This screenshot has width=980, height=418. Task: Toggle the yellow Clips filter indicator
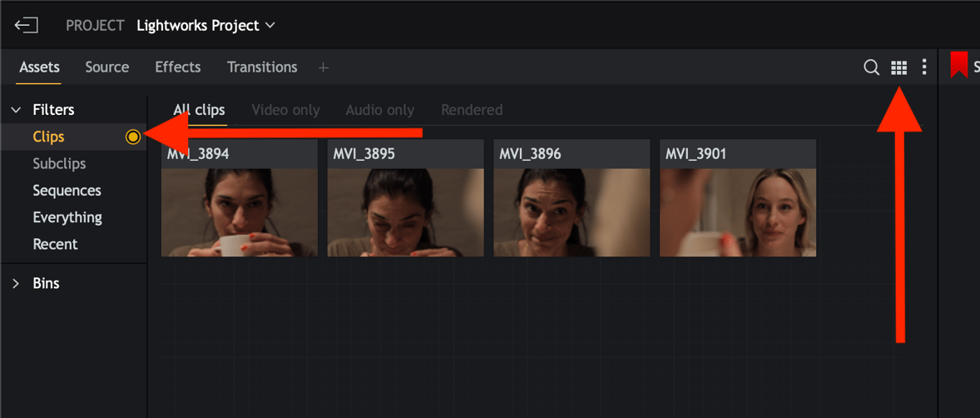(133, 137)
